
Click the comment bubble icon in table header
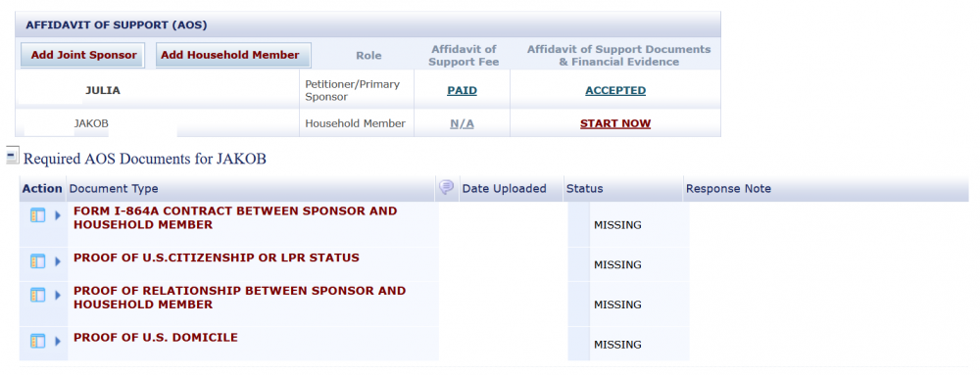coord(446,187)
